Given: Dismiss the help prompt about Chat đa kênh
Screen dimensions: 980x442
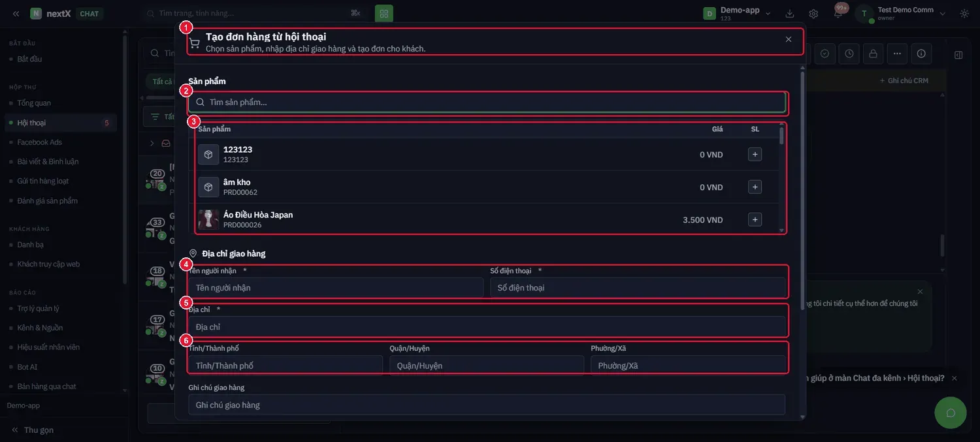Looking at the screenshot, I should point(954,378).
